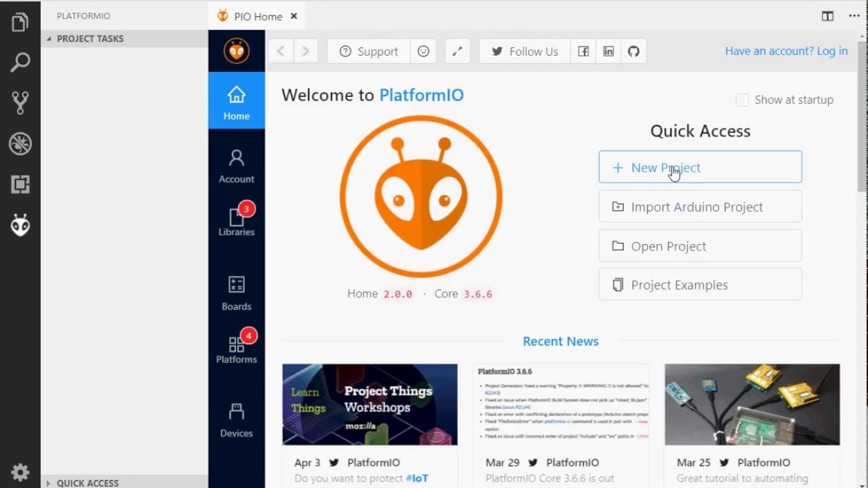Click the PlatformIO logo above Home sidebar
Screen dimensions: 868x488
click(237, 51)
